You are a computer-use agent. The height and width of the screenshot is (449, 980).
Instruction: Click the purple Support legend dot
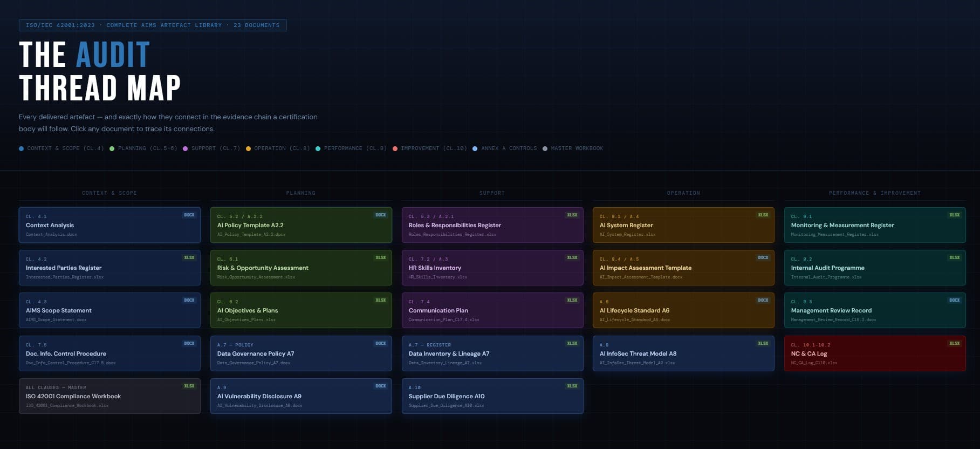coord(185,148)
